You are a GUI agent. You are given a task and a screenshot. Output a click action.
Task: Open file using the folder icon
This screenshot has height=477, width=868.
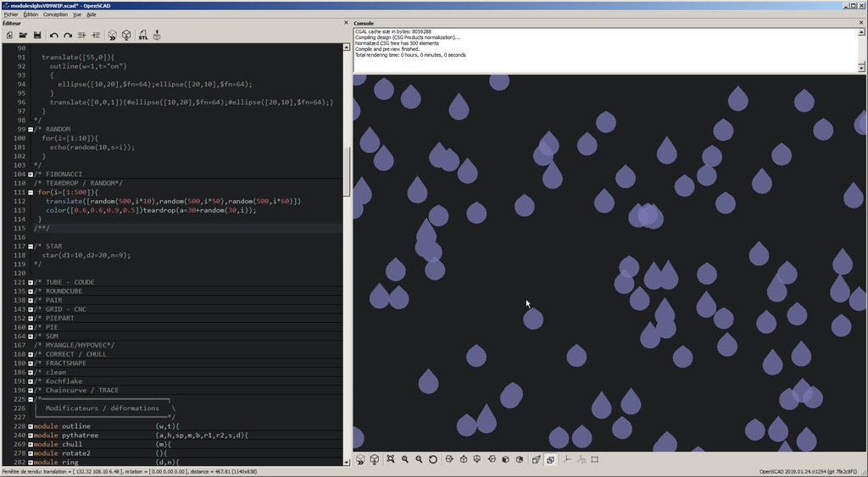pos(23,36)
